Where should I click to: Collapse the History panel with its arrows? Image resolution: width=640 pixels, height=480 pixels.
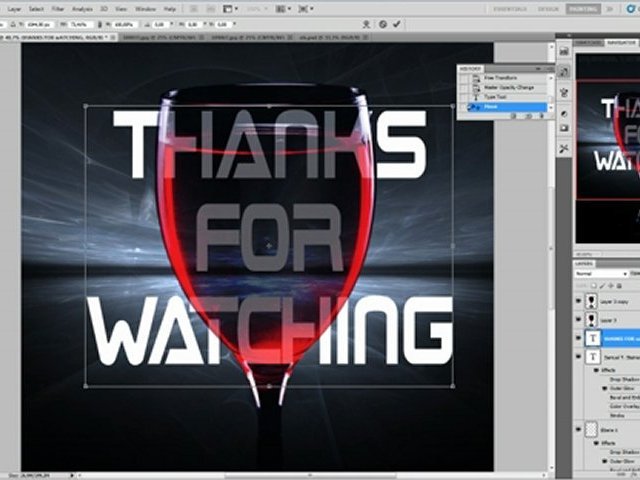click(x=543, y=68)
